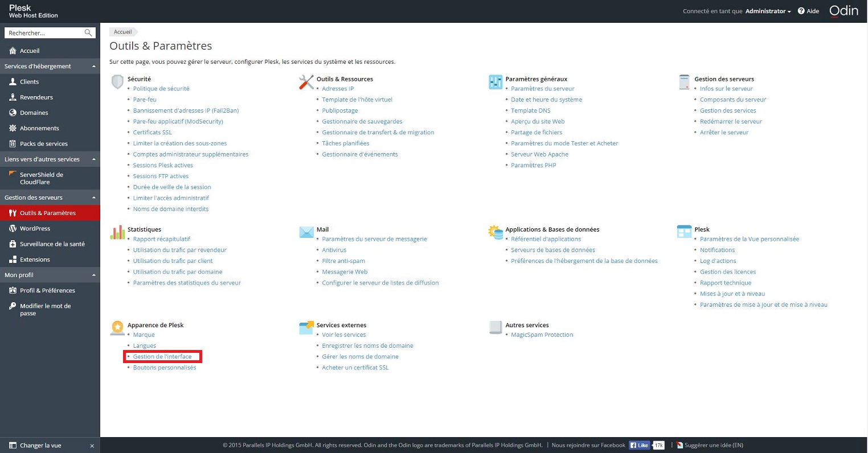The width and height of the screenshot is (868, 453).
Task: Click the Sécurité shield icon
Action: [x=117, y=82]
